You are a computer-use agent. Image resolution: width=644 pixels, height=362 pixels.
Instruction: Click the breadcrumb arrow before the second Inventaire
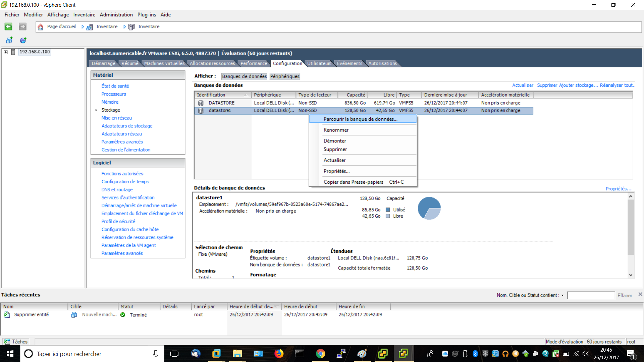(124, 27)
